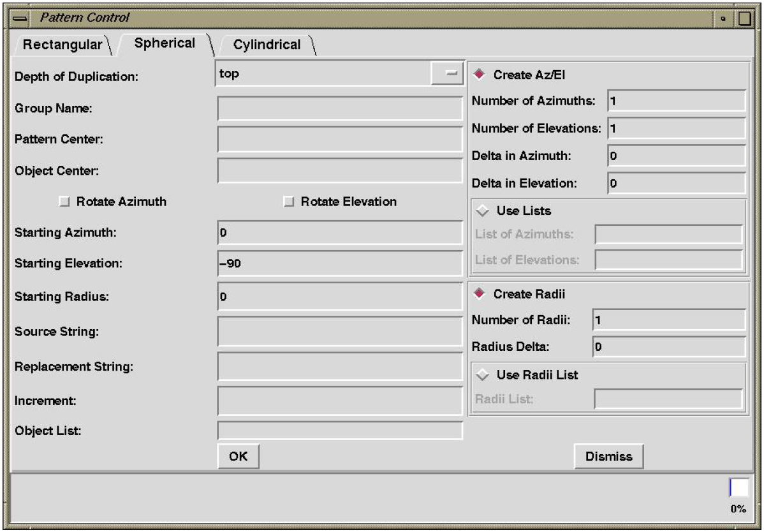The image size is (764, 532).
Task: Click the List of Elevations field
Action: [668, 260]
